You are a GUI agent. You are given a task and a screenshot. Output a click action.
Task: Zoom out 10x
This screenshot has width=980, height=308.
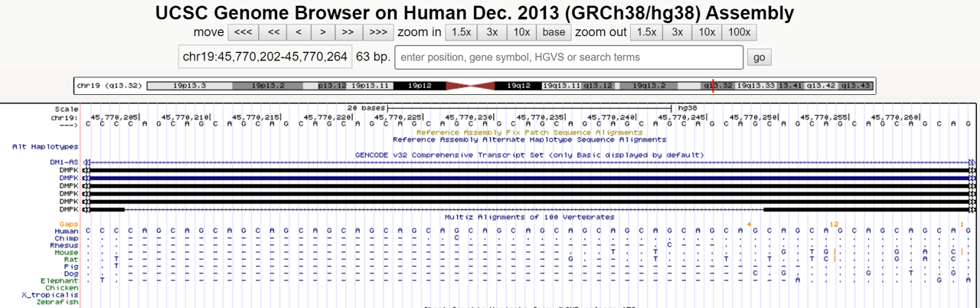pyautogui.click(x=707, y=32)
